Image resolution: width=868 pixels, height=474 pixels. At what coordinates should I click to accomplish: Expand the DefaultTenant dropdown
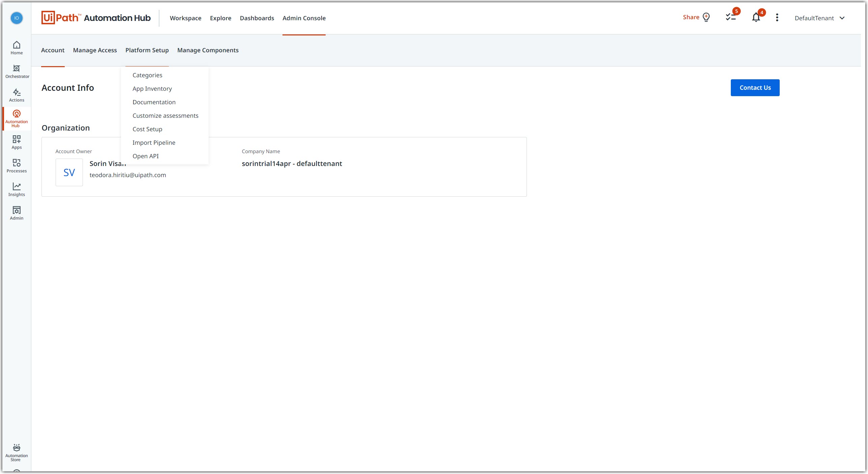[x=819, y=18]
